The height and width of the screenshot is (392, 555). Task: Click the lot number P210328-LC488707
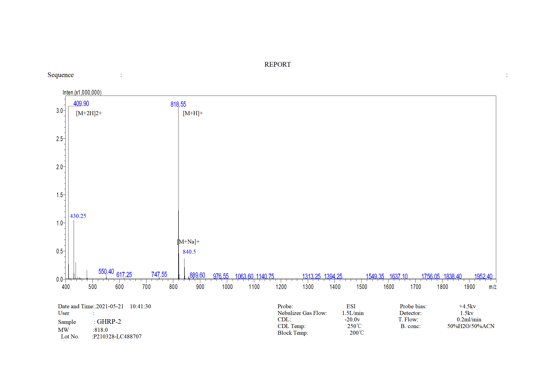(x=117, y=336)
